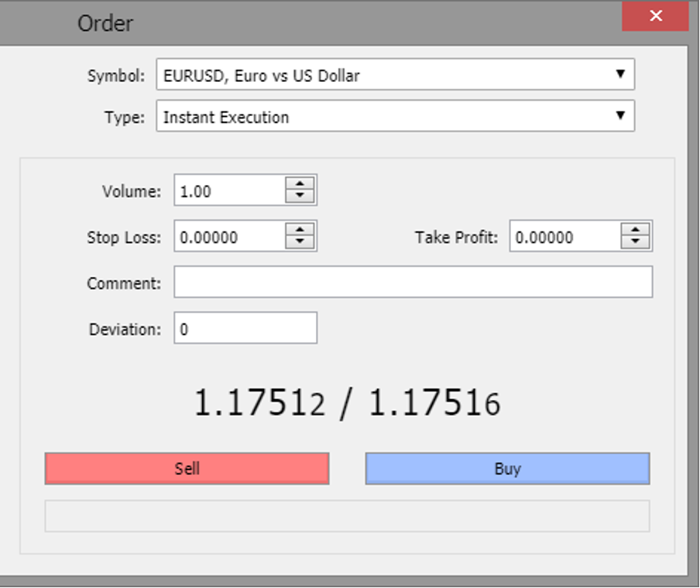The height and width of the screenshot is (588, 700).
Task: Click the Volume input field
Action: (229, 191)
